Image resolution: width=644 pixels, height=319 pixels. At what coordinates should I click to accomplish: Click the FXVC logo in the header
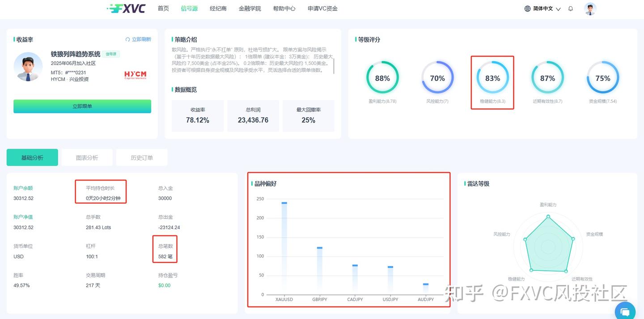pyautogui.click(x=125, y=8)
